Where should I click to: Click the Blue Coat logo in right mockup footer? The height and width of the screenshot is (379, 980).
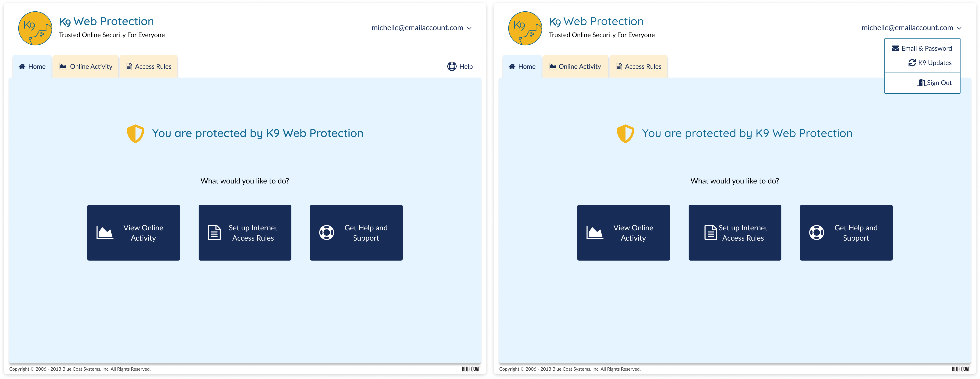(961, 369)
